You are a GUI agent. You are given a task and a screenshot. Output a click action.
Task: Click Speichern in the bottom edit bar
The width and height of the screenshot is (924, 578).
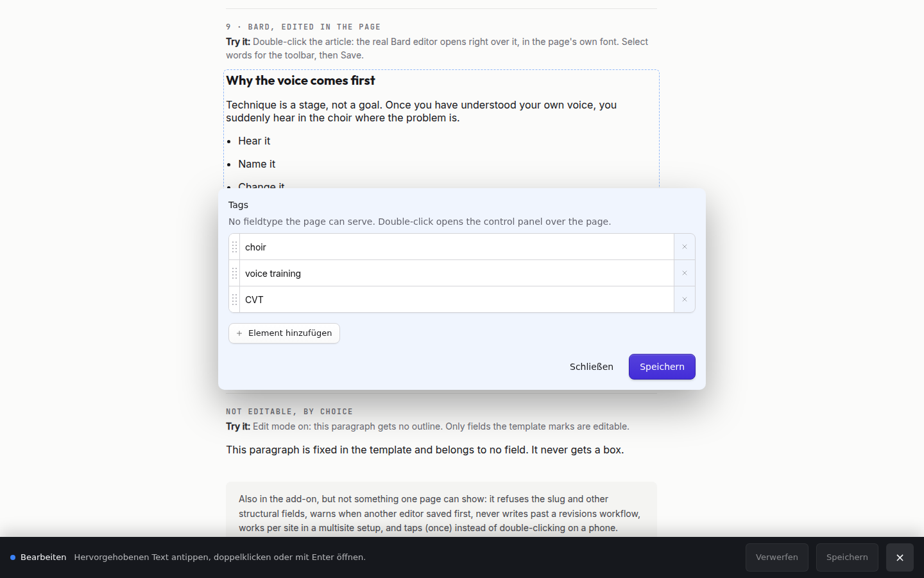(x=847, y=557)
